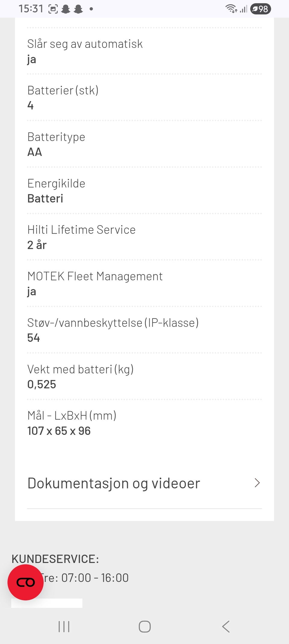The image size is (289, 644).
Task: Tap the Hilti Lifetime Service label
Action: coord(81,230)
